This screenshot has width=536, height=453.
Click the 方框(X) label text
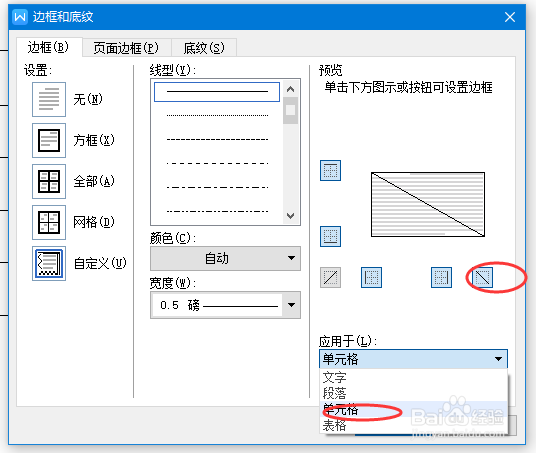coord(94,140)
